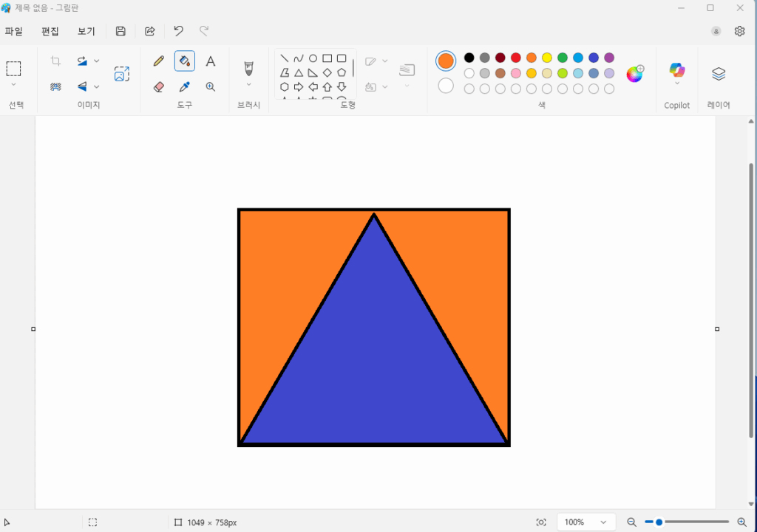Choose the green swatch in color palette

click(563, 58)
